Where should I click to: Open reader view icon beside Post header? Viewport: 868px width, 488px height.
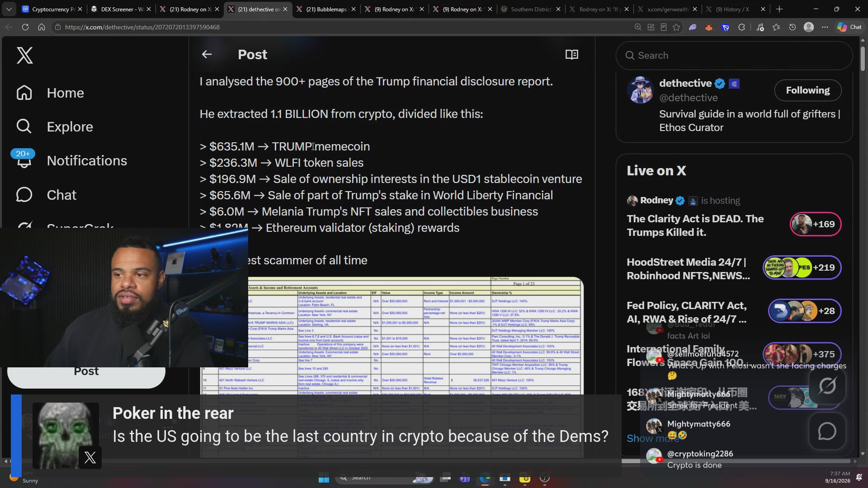click(x=571, y=55)
